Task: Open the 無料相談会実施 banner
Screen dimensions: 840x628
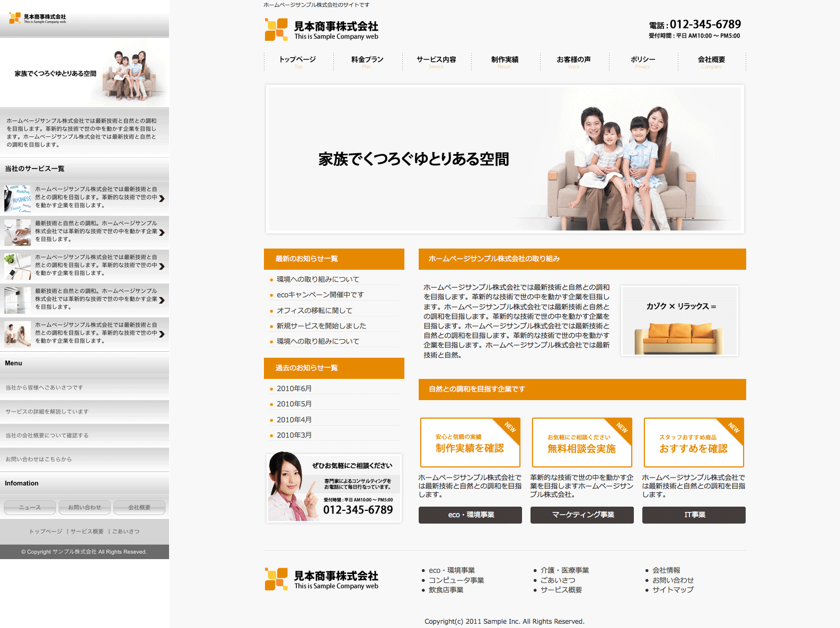Action: (581, 443)
